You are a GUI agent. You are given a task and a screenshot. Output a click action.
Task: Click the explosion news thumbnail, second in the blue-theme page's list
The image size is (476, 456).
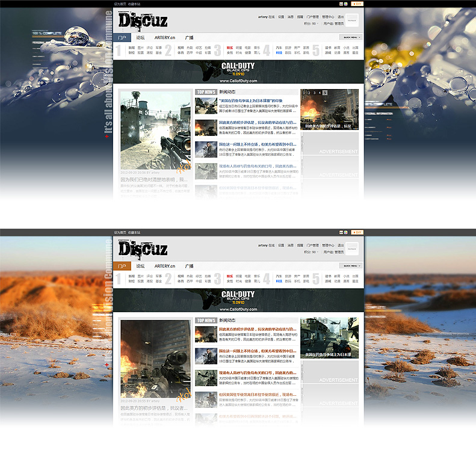206,128
